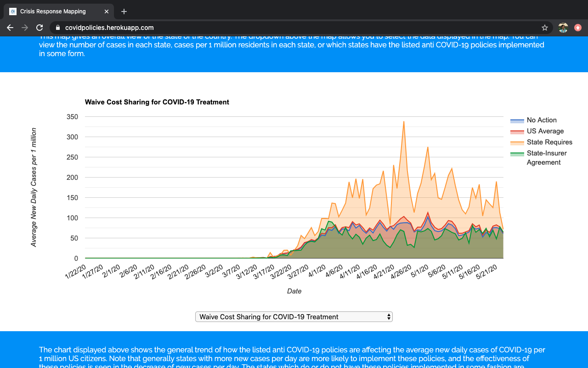Click the chart title Waive Cost Sharing
This screenshot has width=588, height=368.
coord(157,102)
